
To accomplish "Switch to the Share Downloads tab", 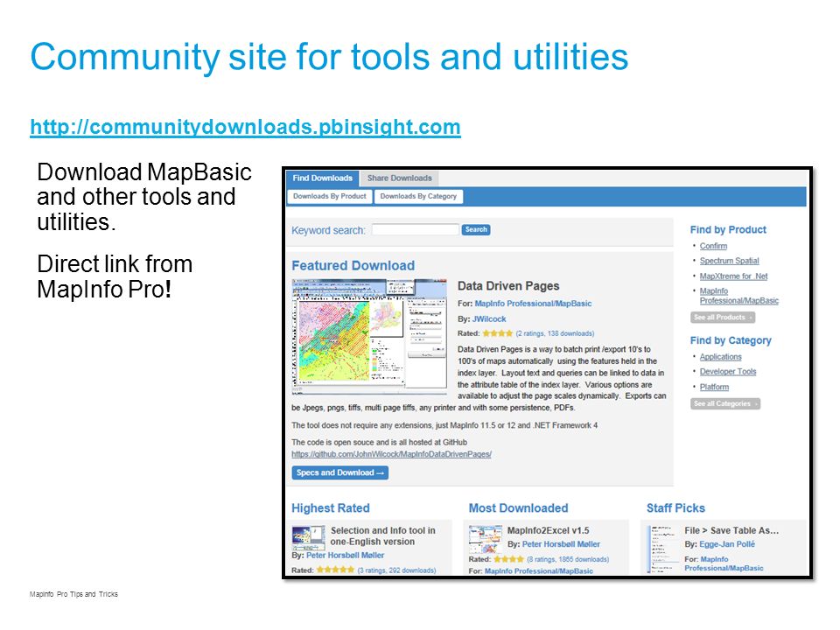I will coord(399,178).
